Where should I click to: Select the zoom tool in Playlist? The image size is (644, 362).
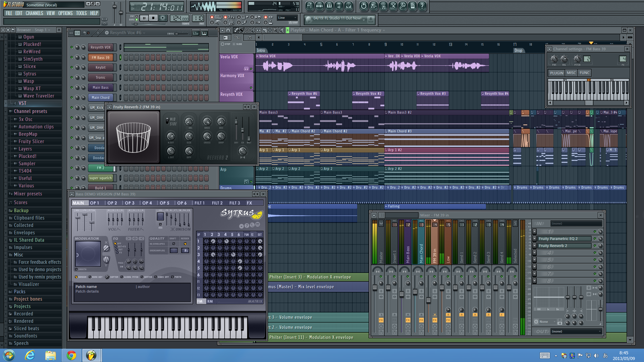[x=275, y=30]
